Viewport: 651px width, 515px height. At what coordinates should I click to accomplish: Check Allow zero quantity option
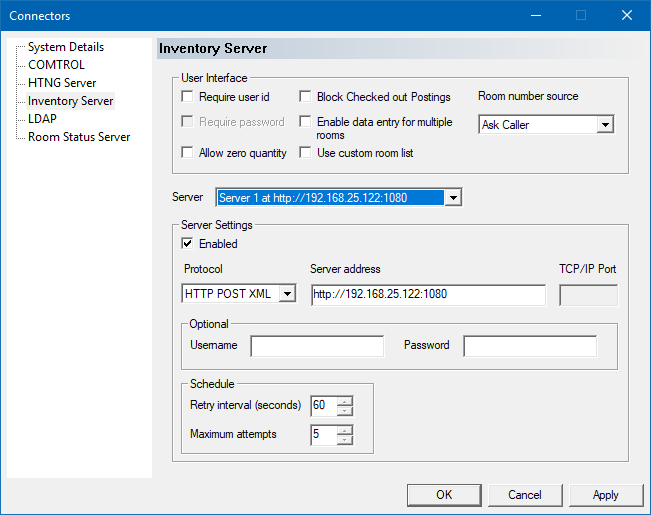pos(187,153)
